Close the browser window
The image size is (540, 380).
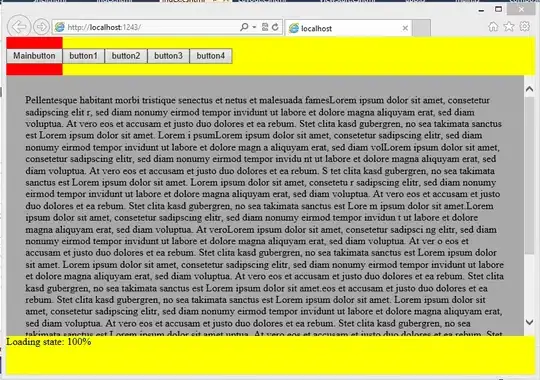521,9
